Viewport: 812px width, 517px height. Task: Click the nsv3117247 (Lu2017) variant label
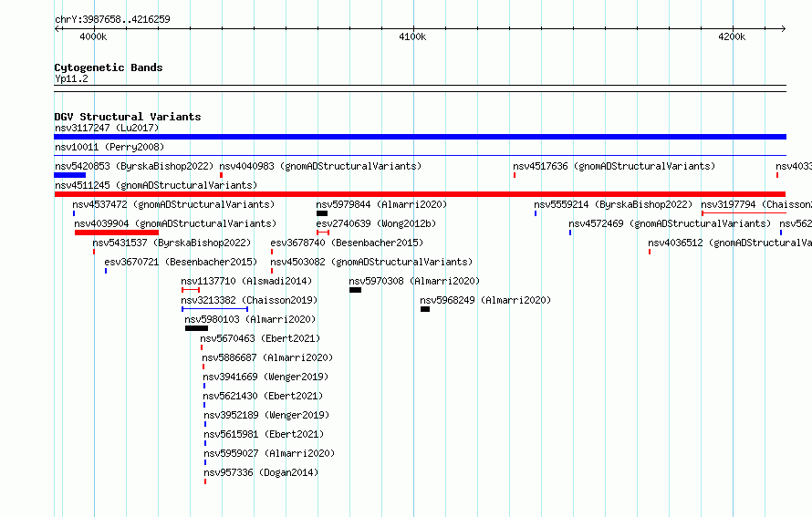[107, 128]
